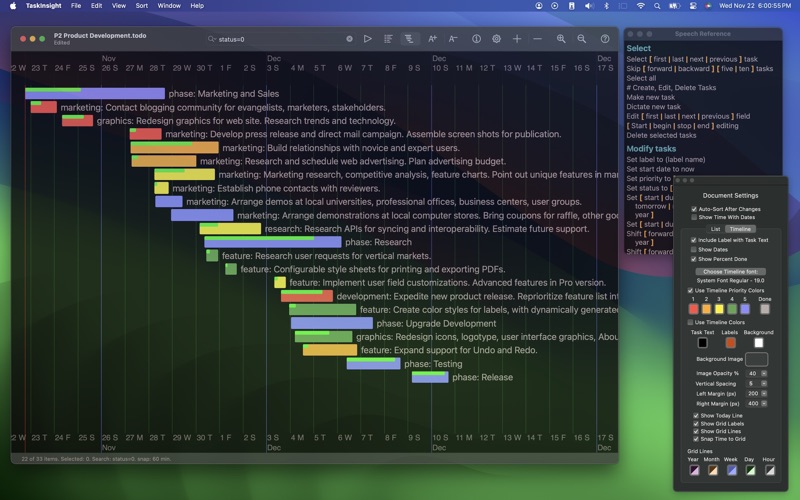The image size is (800, 500).
Task: Increase the font size with A+
Action: [x=432, y=39]
